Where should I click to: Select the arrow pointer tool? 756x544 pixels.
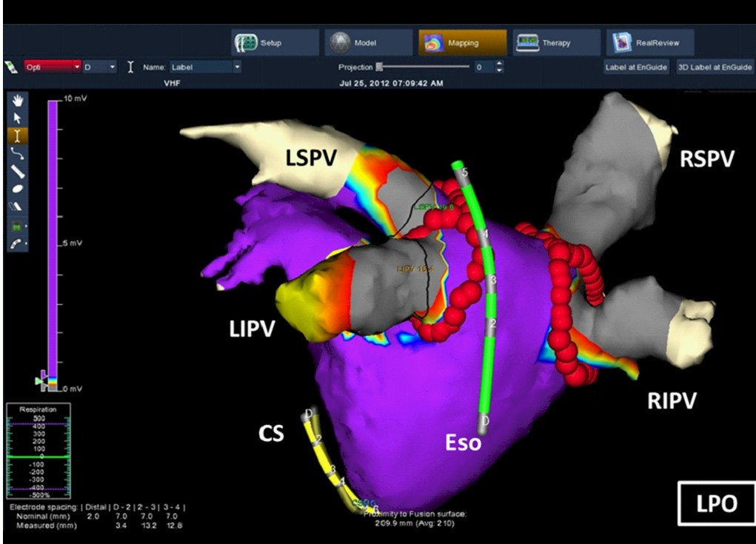click(x=18, y=118)
